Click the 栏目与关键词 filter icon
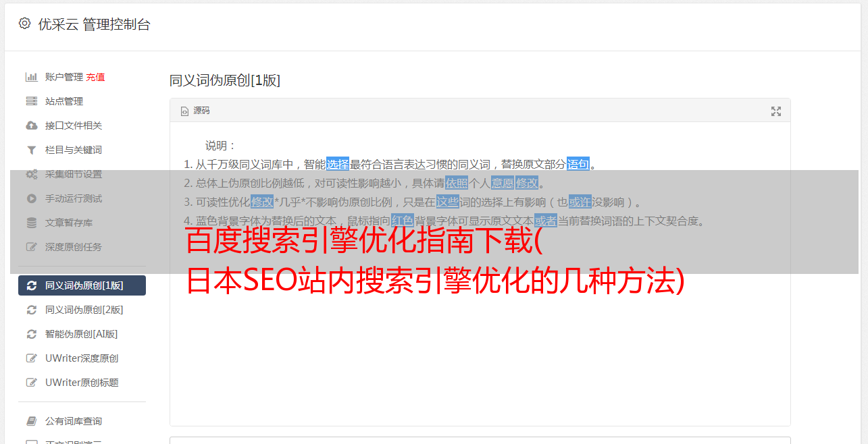The height and width of the screenshot is (444, 868). point(31,150)
